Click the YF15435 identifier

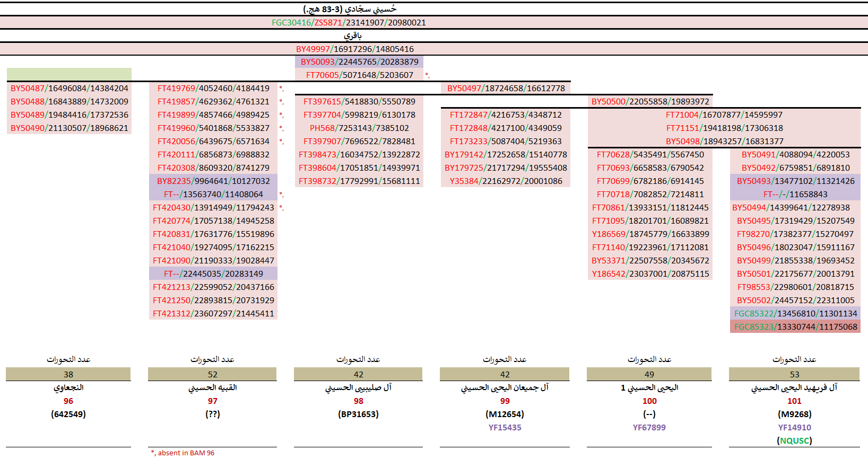click(505, 428)
